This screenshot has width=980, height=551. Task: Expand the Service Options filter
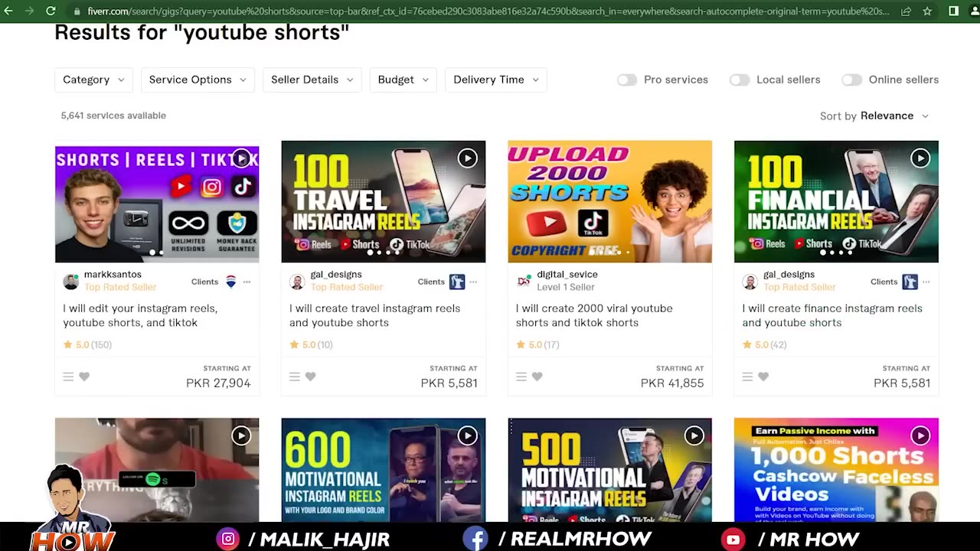[x=198, y=80]
